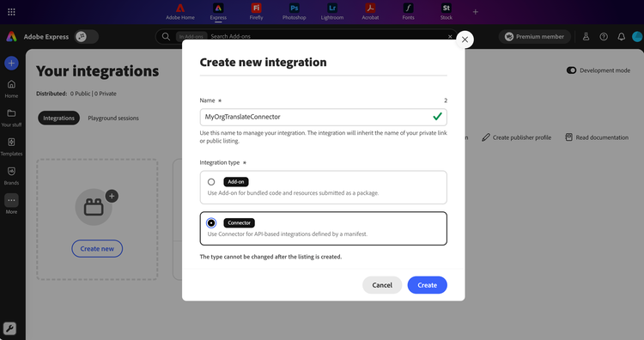The width and height of the screenshot is (644, 340).
Task: Toggle Development mode switch
Action: point(571,70)
